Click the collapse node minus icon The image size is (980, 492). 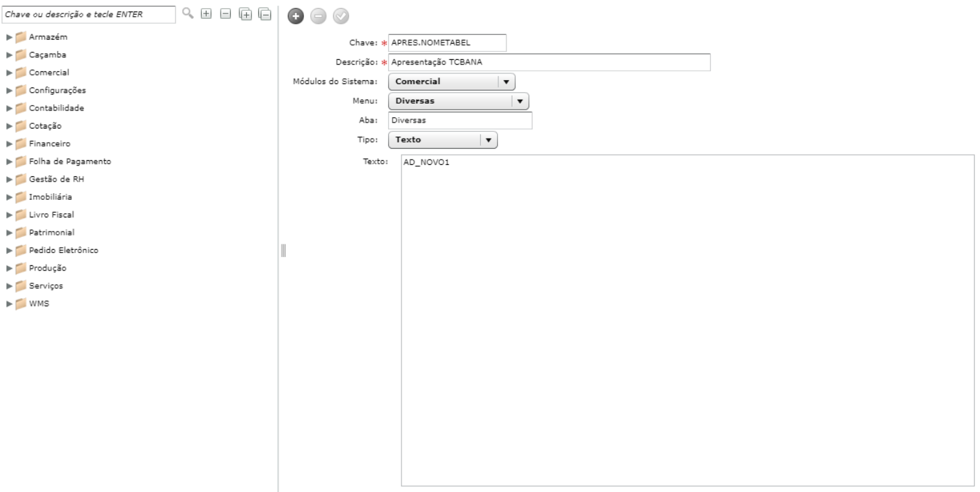coord(226,13)
